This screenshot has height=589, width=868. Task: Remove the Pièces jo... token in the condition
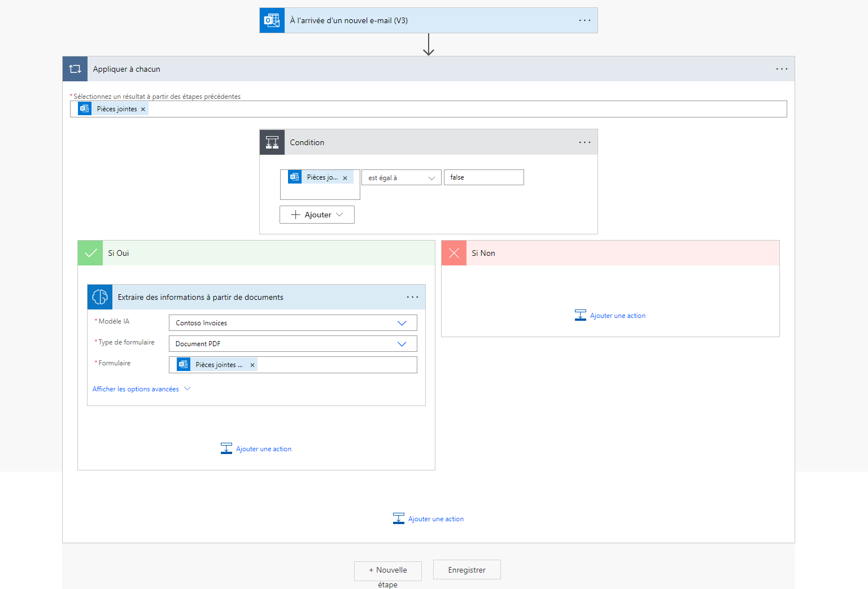tap(345, 178)
